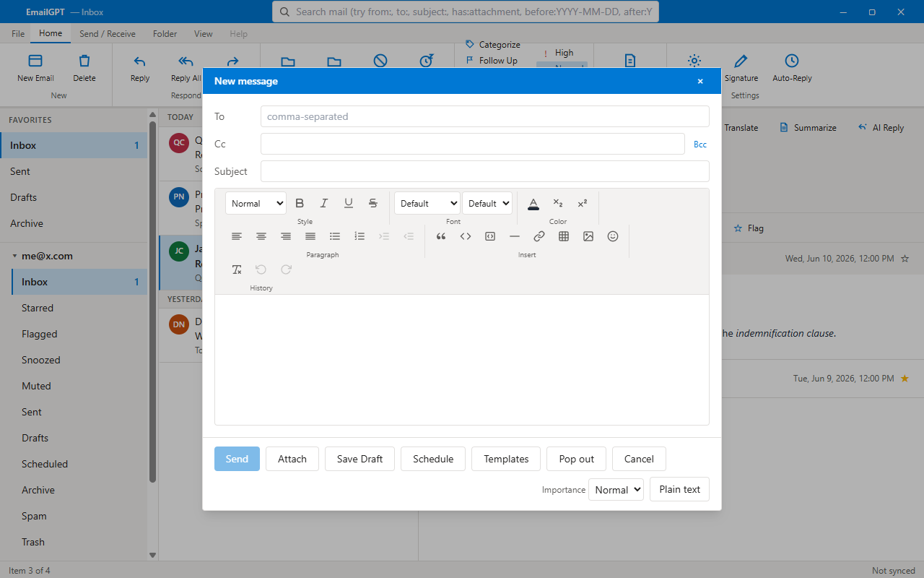This screenshot has height=578, width=924.
Task: Close the New message dialog
Action: [x=700, y=82]
